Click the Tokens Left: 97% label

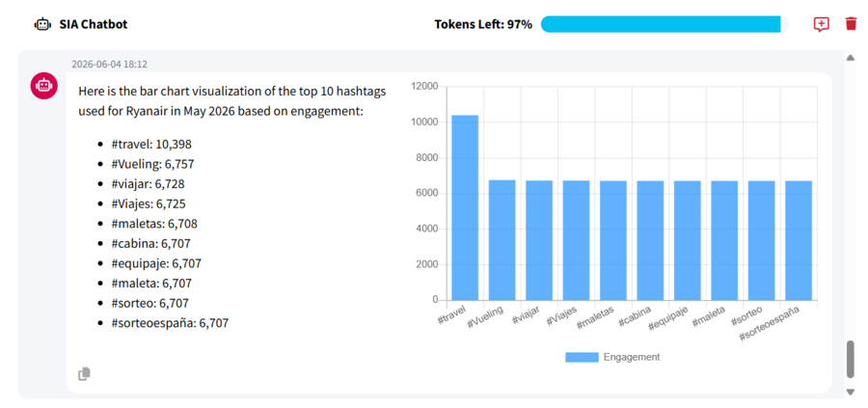(483, 24)
